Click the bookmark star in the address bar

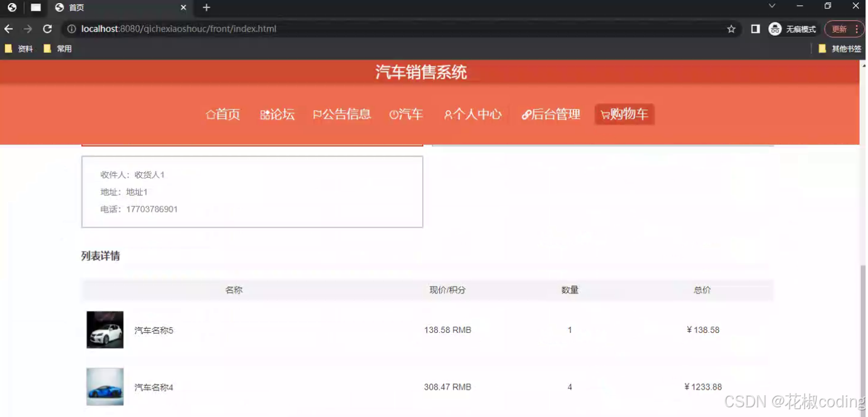[731, 28]
